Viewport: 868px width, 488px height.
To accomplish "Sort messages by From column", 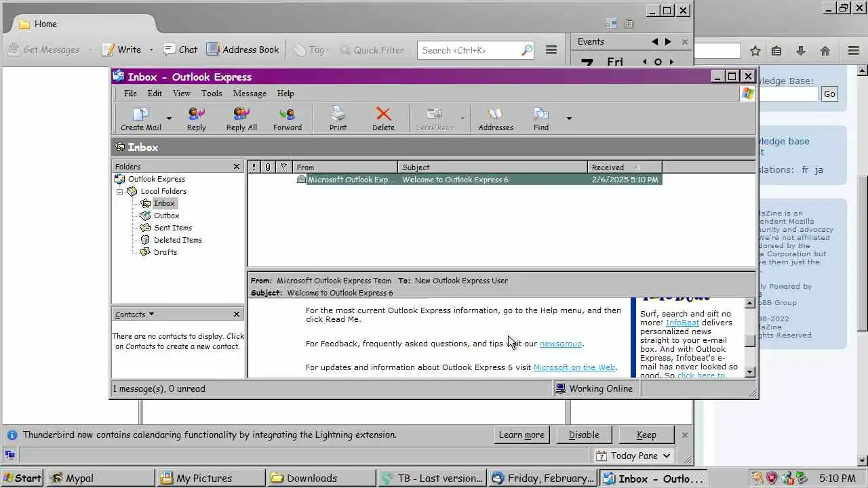I will [x=345, y=167].
